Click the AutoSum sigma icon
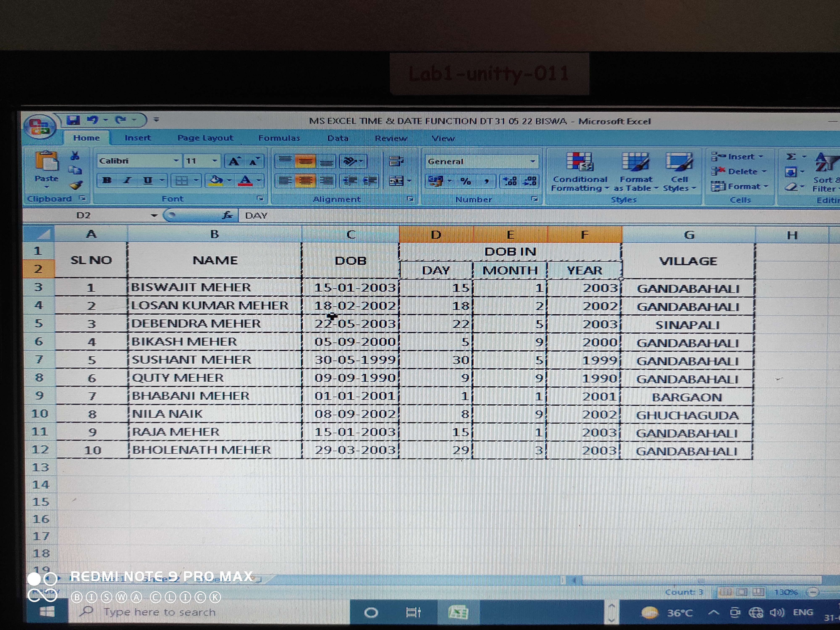840x630 pixels. (791, 157)
